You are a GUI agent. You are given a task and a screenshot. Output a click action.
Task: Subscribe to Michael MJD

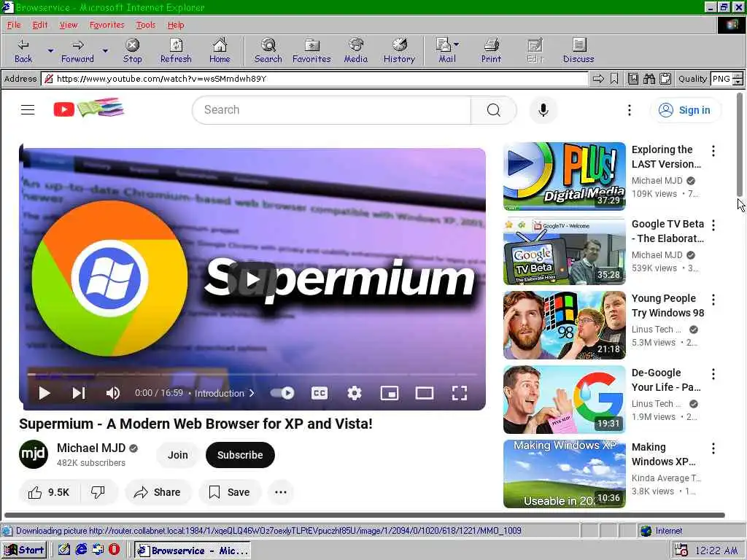pyautogui.click(x=240, y=455)
